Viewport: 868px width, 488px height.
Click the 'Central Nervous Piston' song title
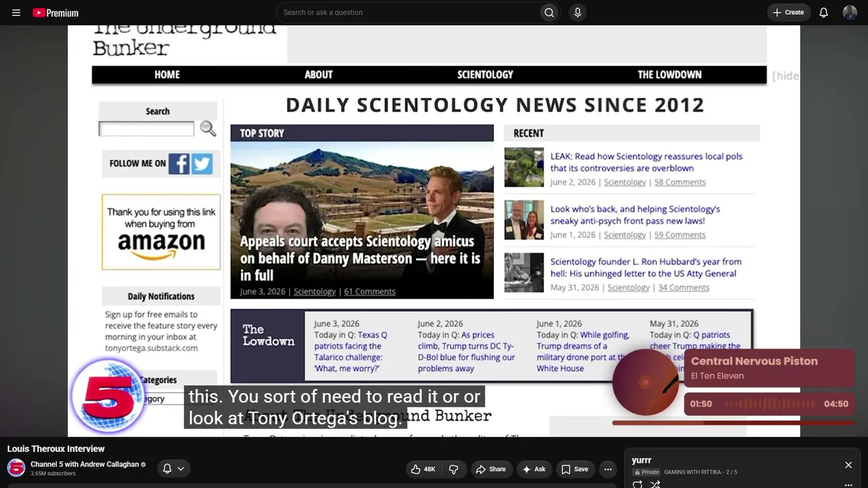(x=754, y=361)
